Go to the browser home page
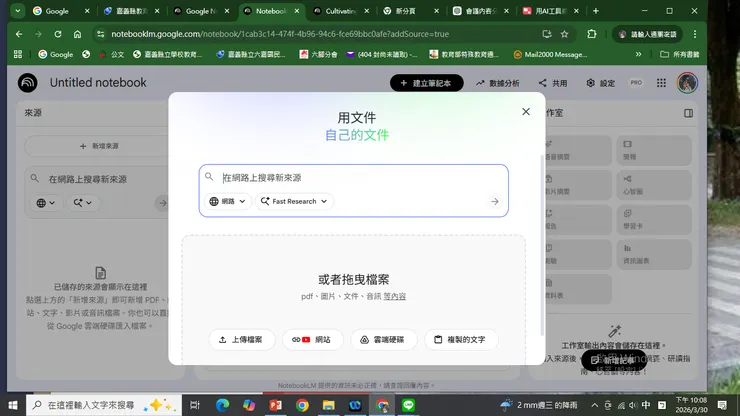 coord(77,34)
